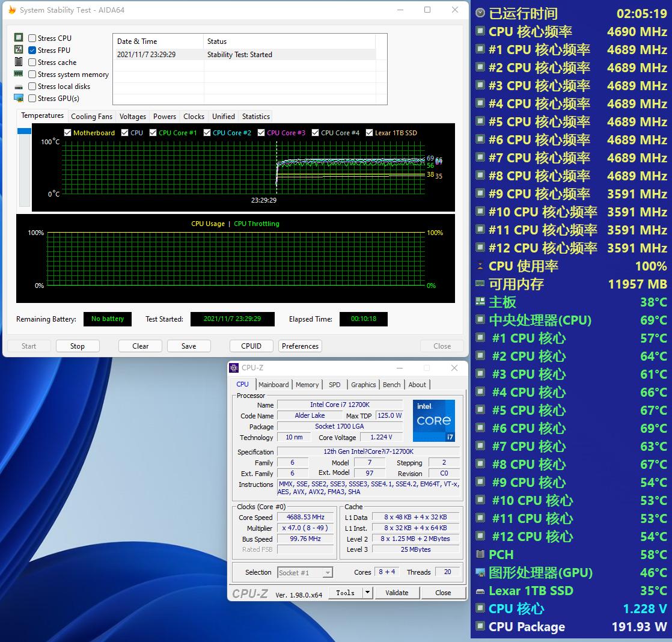This screenshot has width=672, height=642.
Task: Uncheck the Stress FPU option
Action: [31, 50]
